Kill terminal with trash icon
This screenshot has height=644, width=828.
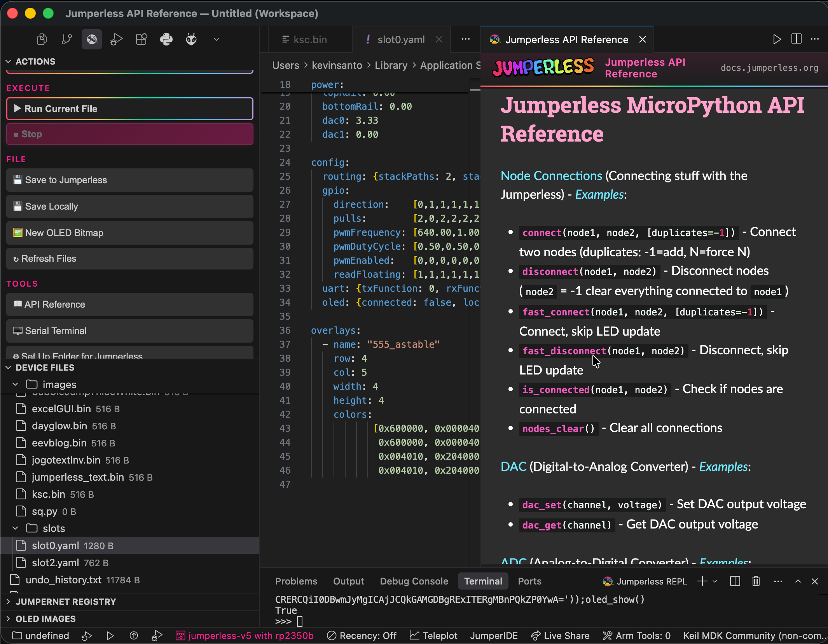756,581
